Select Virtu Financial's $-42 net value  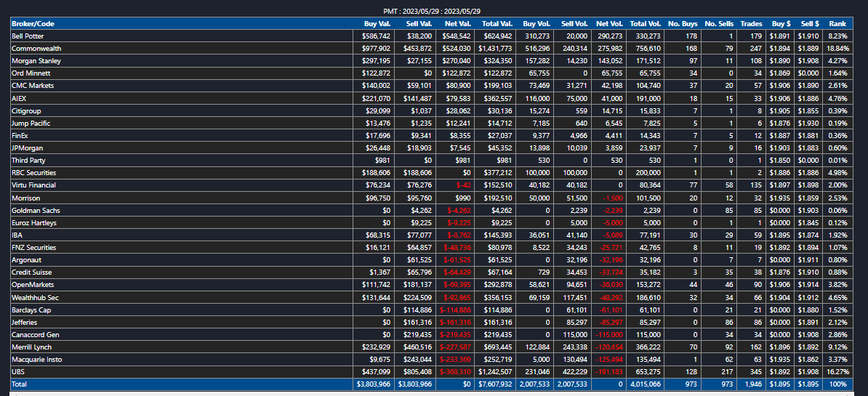pos(462,185)
